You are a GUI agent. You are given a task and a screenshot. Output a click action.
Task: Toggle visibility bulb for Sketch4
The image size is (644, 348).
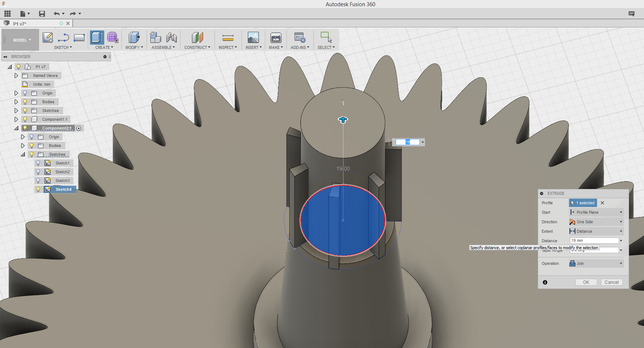[38, 189]
